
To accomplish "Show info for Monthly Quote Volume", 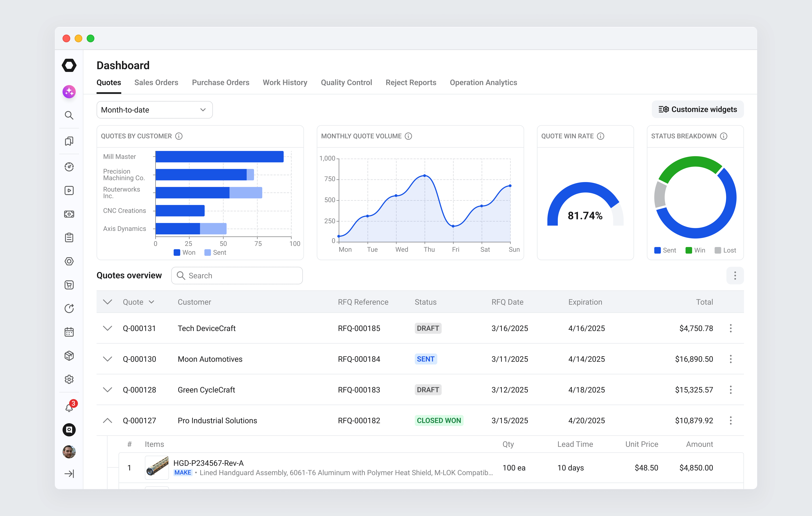I will click(408, 136).
